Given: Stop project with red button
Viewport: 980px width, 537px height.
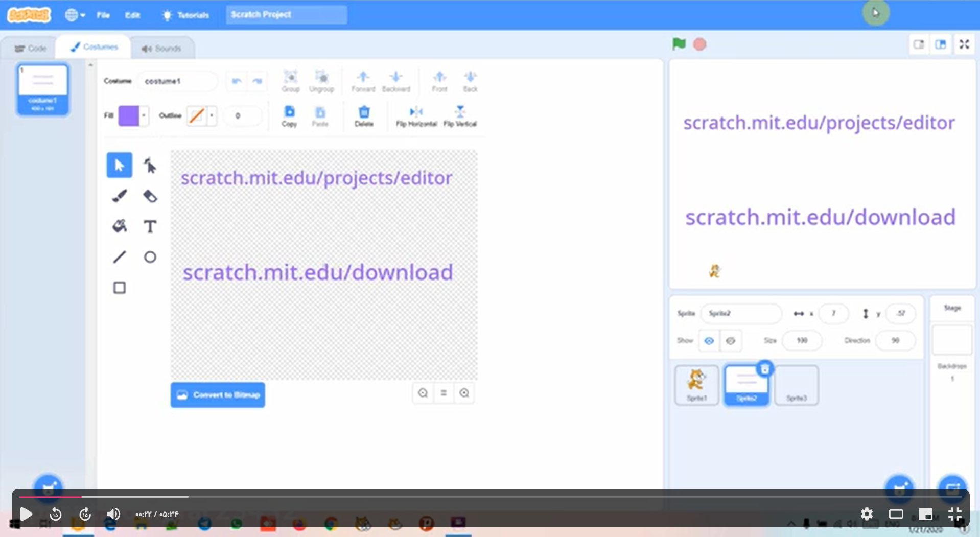Looking at the screenshot, I should (699, 44).
